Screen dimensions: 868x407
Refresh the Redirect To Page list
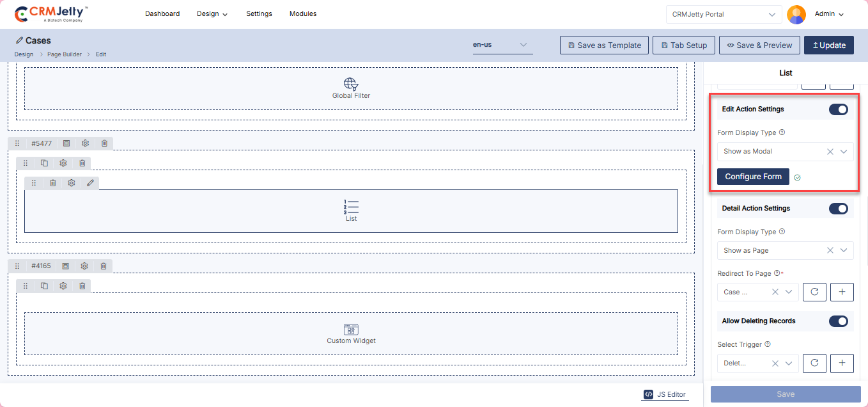(x=814, y=292)
